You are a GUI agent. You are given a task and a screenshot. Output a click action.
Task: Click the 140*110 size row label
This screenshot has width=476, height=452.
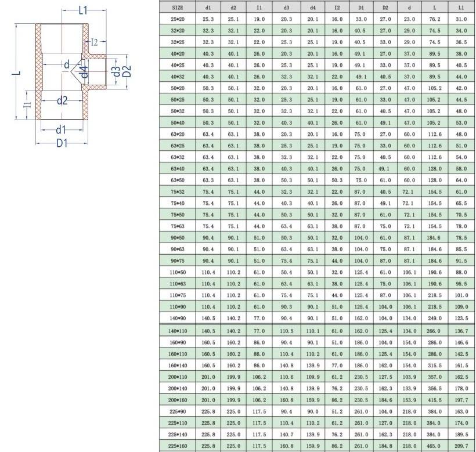tap(178, 330)
